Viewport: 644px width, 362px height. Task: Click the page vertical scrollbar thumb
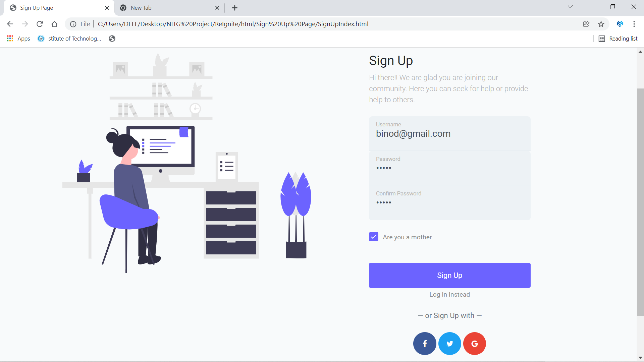(x=640, y=202)
